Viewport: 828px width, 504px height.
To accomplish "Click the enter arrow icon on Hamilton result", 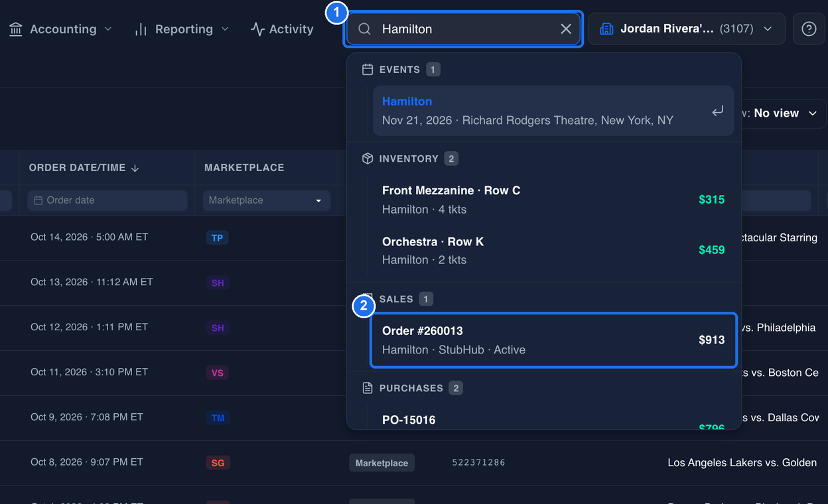I will pyautogui.click(x=718, y=111).
